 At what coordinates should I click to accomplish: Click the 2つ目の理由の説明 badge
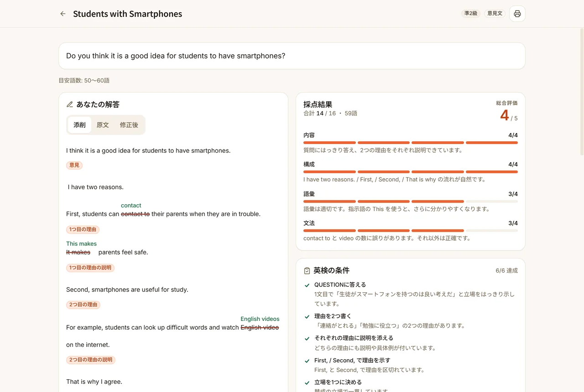pos(91,360)
